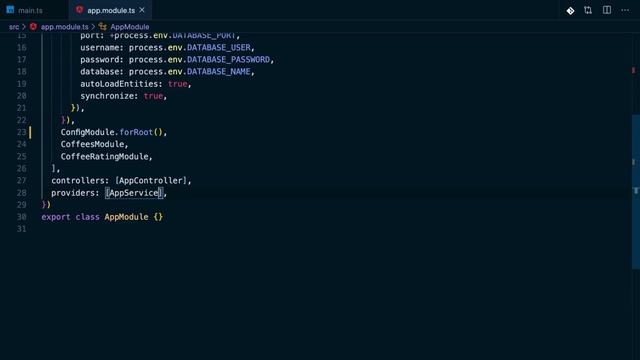Open the More Actions ellipsis menu
This screenshot has height=360, width=640.
pyautogui.click(x=625, y=11)
